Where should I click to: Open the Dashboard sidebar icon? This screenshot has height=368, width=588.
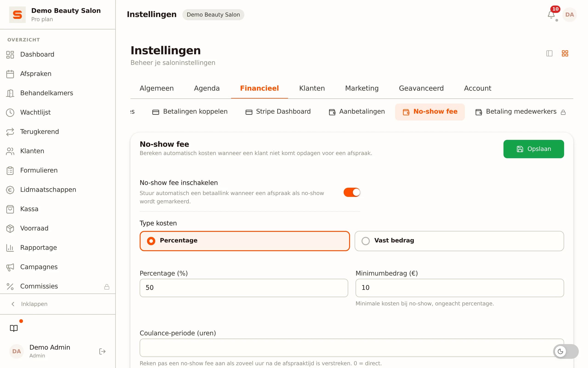click(10, 55)
